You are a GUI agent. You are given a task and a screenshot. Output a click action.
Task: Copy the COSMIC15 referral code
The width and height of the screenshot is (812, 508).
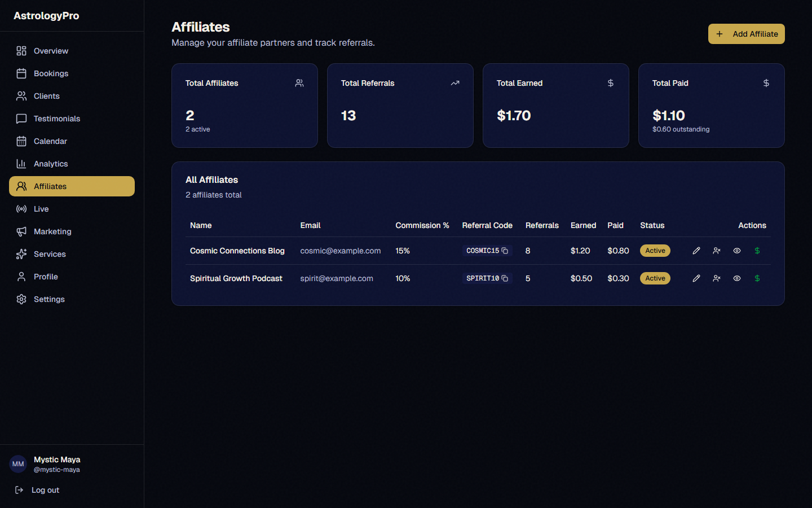pos(505,251)
